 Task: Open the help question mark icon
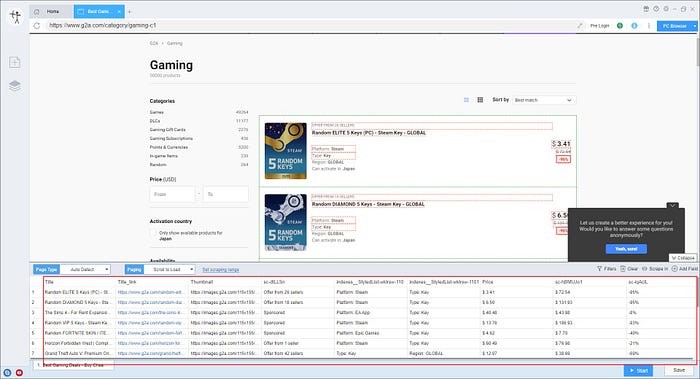coord(656,9)
